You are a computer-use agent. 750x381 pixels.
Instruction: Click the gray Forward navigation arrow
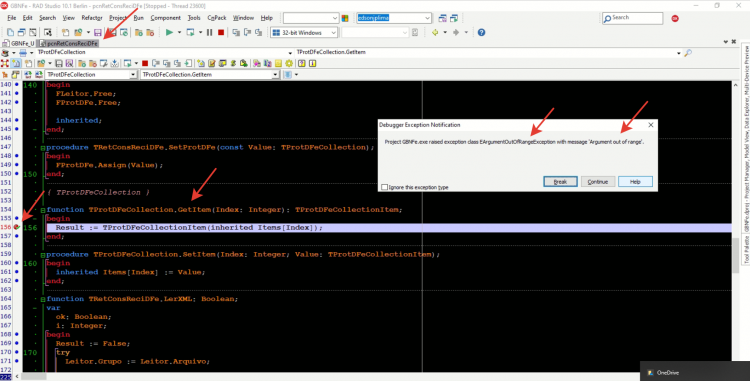click(456, 33)
